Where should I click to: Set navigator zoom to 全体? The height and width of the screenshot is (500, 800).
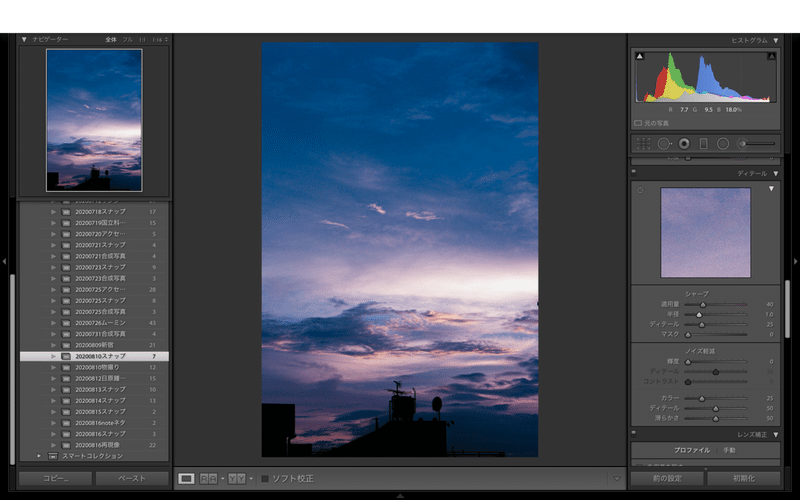[111, 39]
